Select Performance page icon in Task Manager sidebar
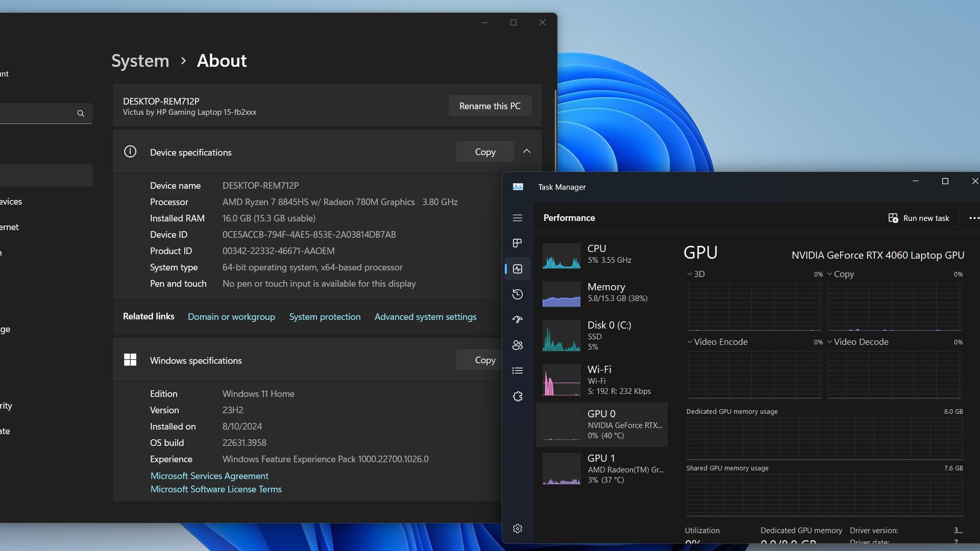Viewport: 980px width, 551px height. click(x=518, y=269)
